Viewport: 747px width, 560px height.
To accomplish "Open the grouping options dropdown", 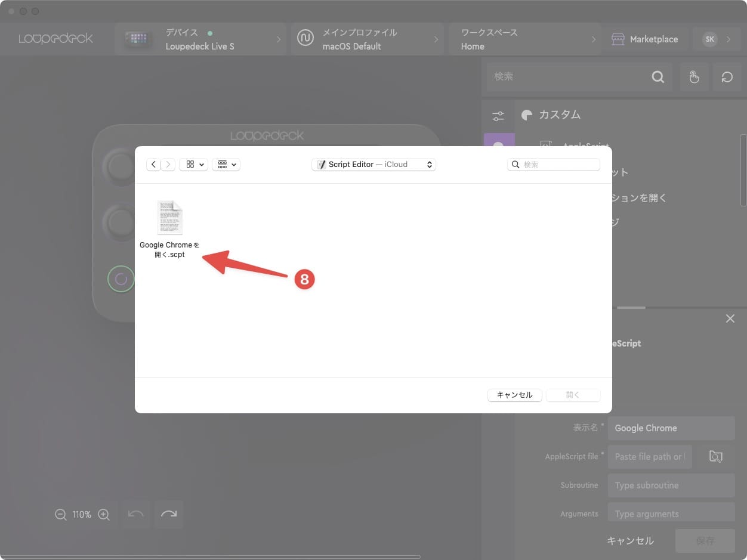I will 226,165.
